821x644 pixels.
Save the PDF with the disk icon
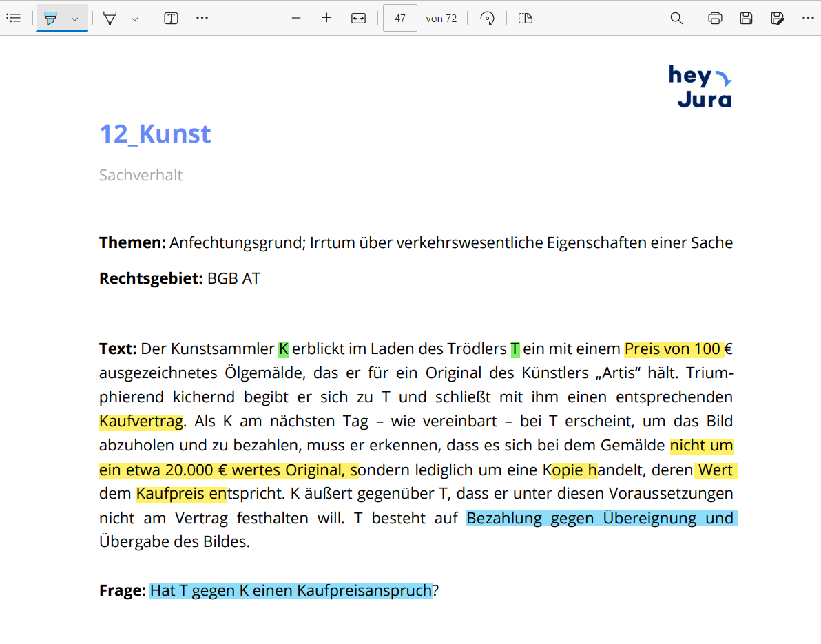(x=746, y=19)
